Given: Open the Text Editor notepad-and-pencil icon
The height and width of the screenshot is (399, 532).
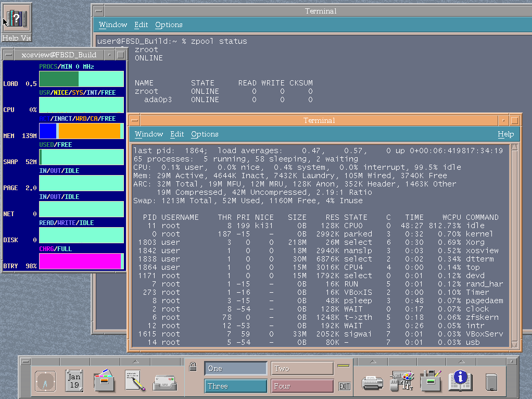Looking at the screenshot, I should (135, 381).
